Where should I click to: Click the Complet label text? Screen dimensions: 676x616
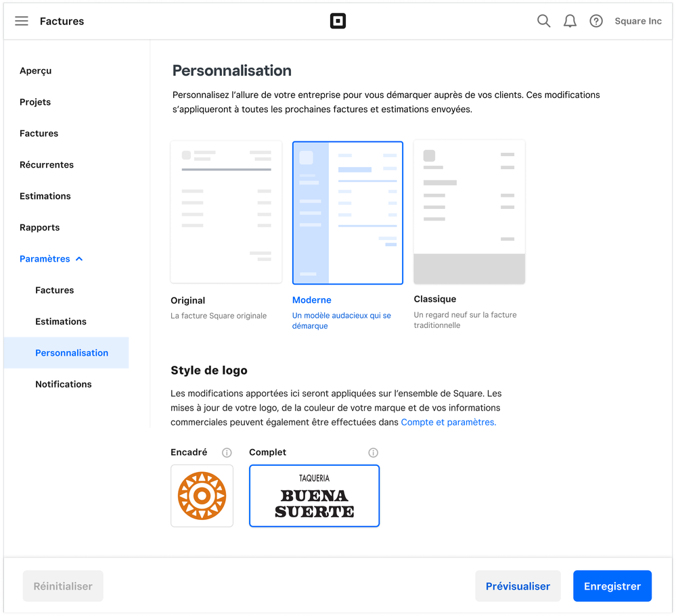pyautogui.click(x=268, y=452)
